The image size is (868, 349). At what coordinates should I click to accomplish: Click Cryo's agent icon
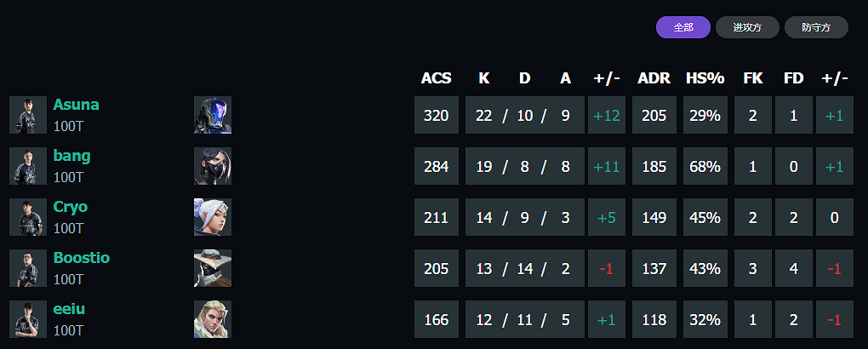[x=213, y=217]
